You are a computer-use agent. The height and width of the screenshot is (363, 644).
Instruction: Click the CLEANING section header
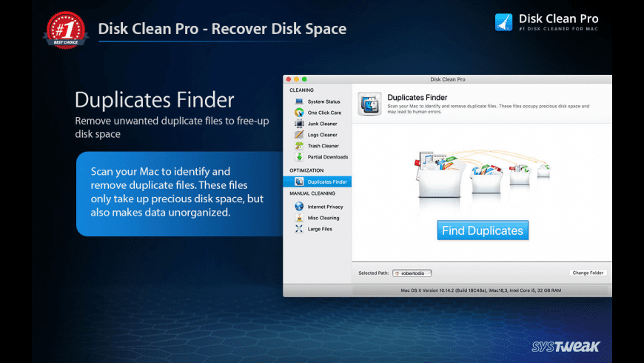tap(301, 90)
